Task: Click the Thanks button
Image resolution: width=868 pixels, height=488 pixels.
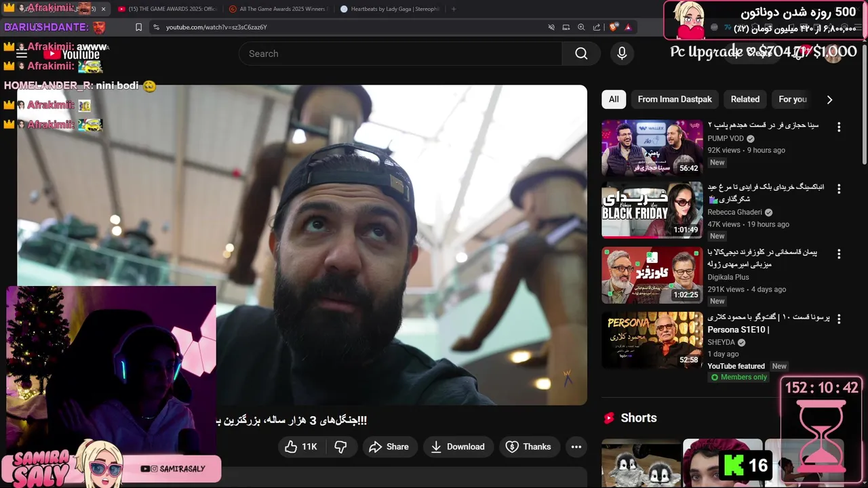Action: pos(529,447)
